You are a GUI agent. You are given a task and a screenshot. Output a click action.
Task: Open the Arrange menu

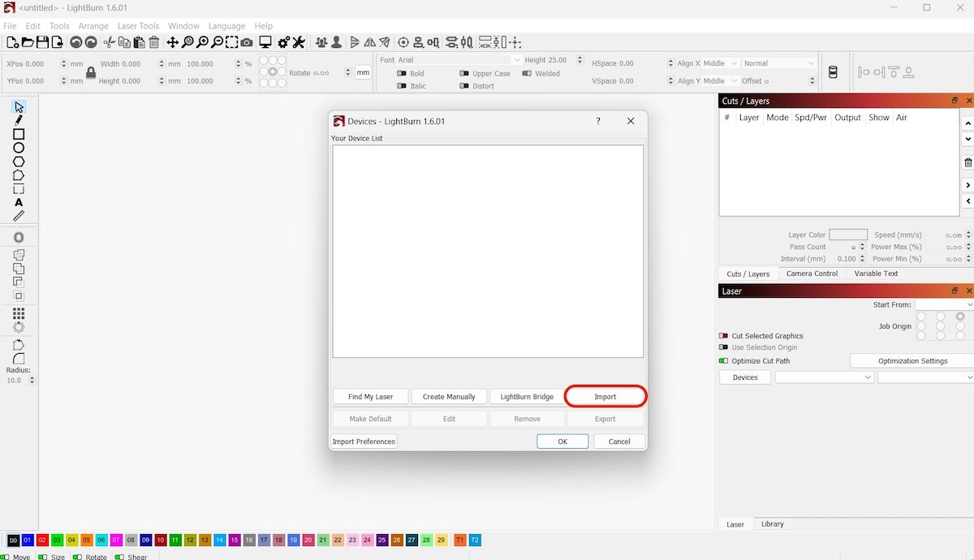coord(93,26)
